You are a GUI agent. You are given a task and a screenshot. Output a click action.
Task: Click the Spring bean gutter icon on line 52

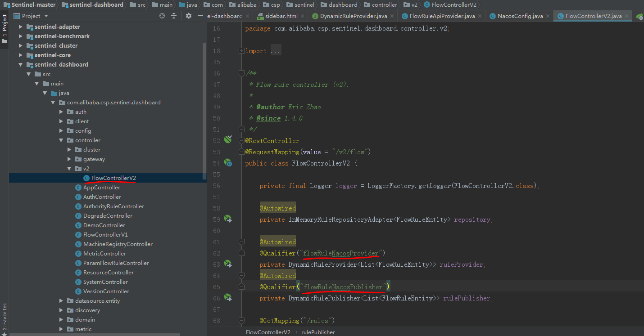pos(228,139)
